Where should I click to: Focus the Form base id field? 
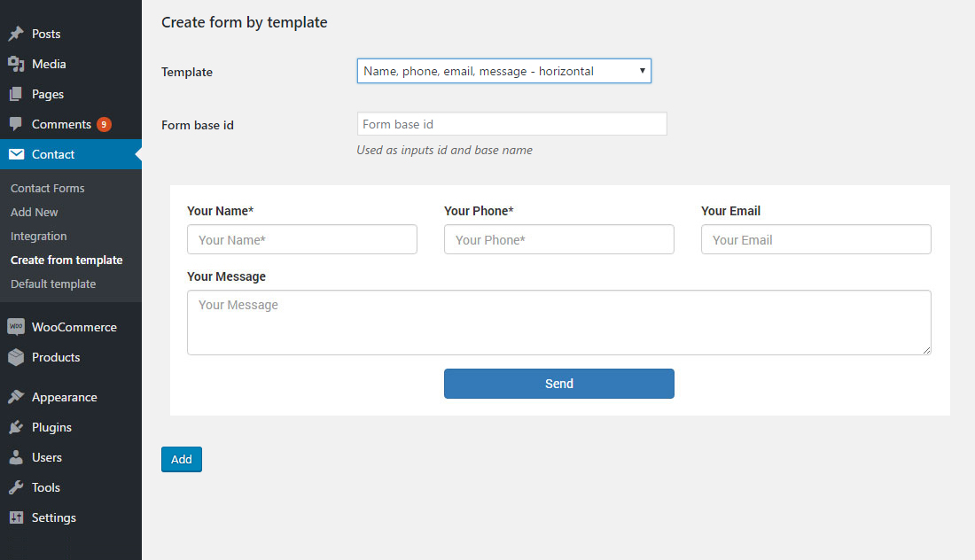[511, 124]
